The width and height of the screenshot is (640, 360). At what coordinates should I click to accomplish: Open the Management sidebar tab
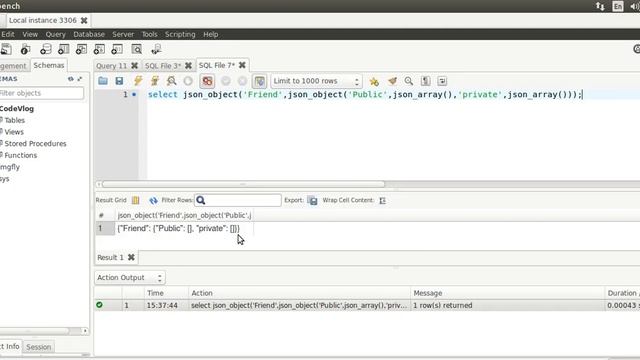pyautogui.click(x=13, y=66)
